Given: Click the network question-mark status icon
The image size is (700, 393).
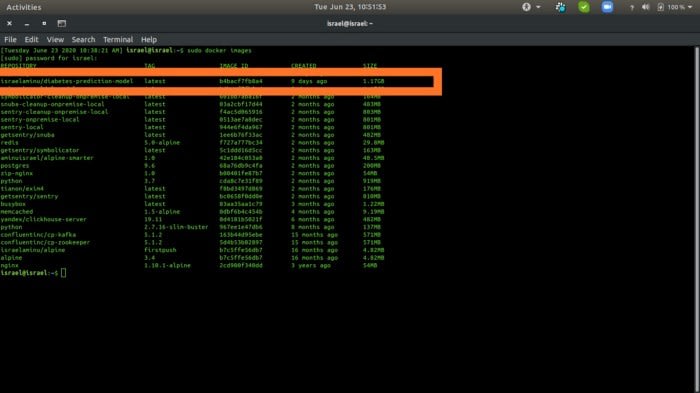Looking at the screenshot, I should tap(632, 8).
